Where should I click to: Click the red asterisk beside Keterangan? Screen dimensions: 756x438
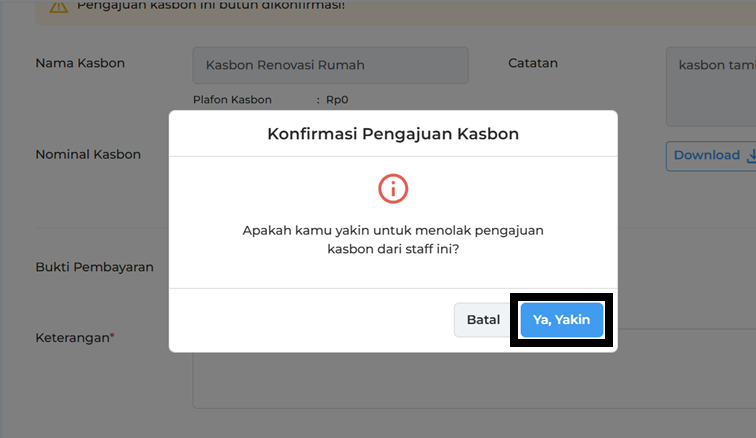112,336
